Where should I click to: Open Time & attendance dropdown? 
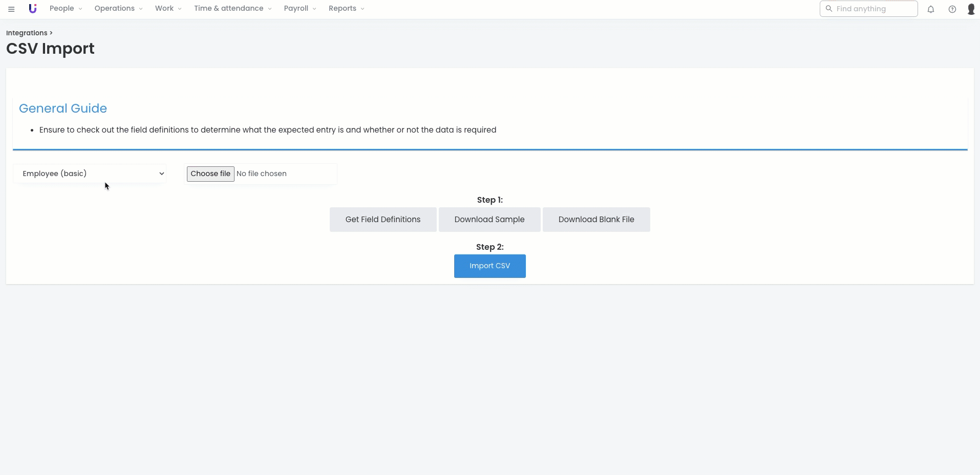pos(232,9)
